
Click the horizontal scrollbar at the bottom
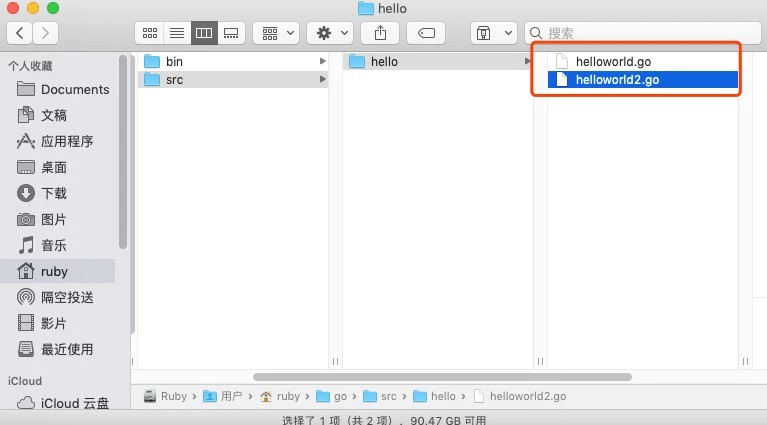pos(442,377)
